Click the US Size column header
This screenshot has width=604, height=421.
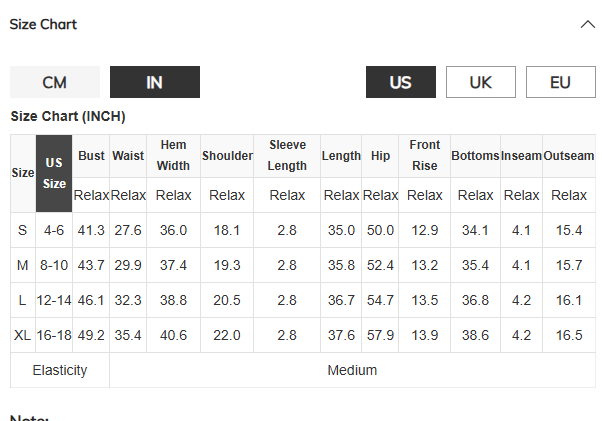point(54,173)
